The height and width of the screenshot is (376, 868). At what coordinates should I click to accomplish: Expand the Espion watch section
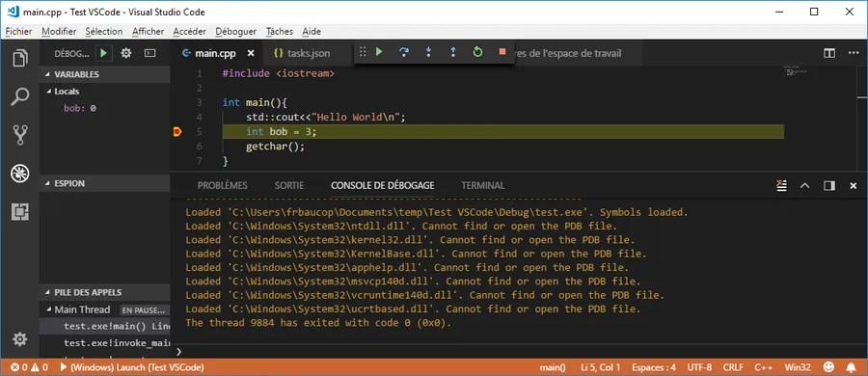pyautogui.click(x=105, y=183)
